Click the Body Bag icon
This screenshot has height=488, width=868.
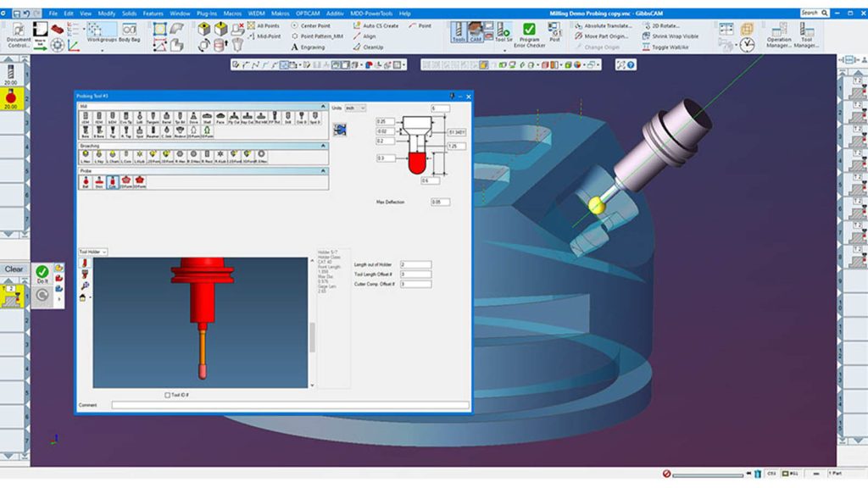click(129, 33)
